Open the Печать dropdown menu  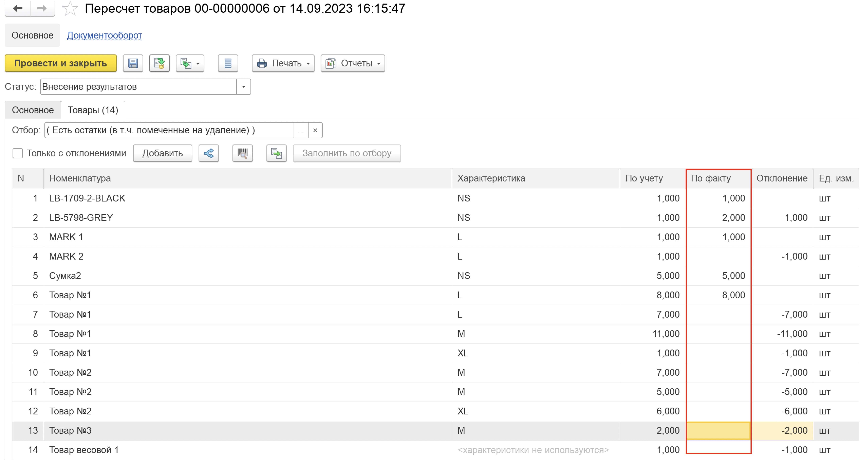point(283,63)
